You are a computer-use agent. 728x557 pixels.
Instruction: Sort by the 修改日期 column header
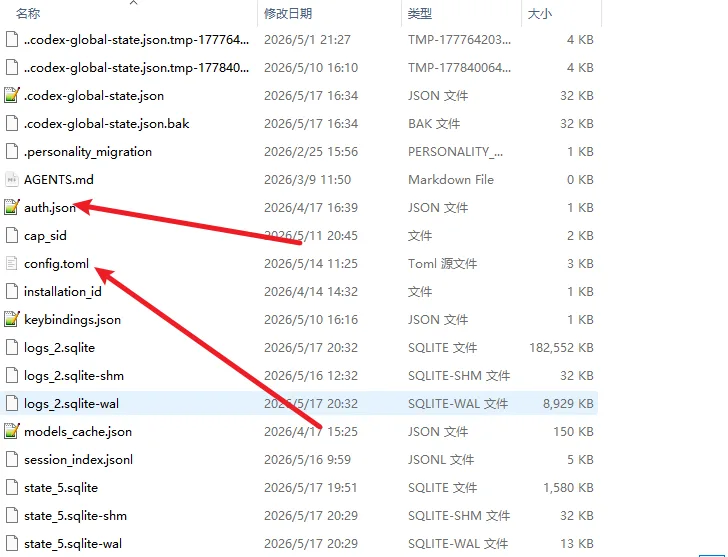click(288, 13)
